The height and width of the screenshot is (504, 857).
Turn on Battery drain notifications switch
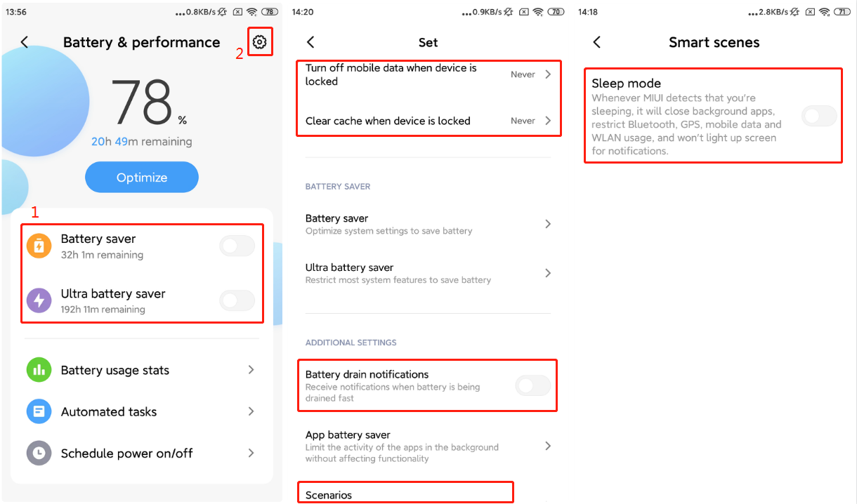(533, 385)
